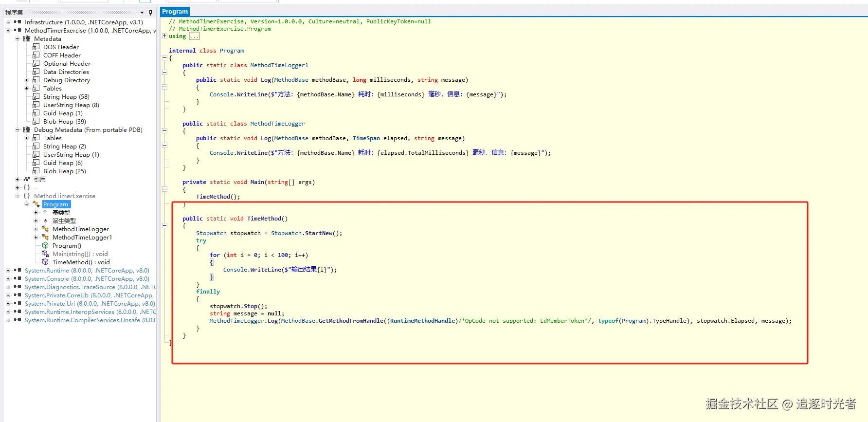This screenshot has width=868, height=422.
Task: Switch to the Program tab
Action: point(175,12)
